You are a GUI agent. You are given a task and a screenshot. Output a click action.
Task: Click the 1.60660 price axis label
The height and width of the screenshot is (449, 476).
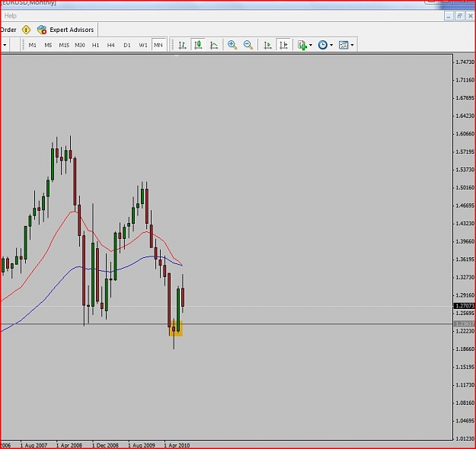pyautogui.click(x=465, y=133)
